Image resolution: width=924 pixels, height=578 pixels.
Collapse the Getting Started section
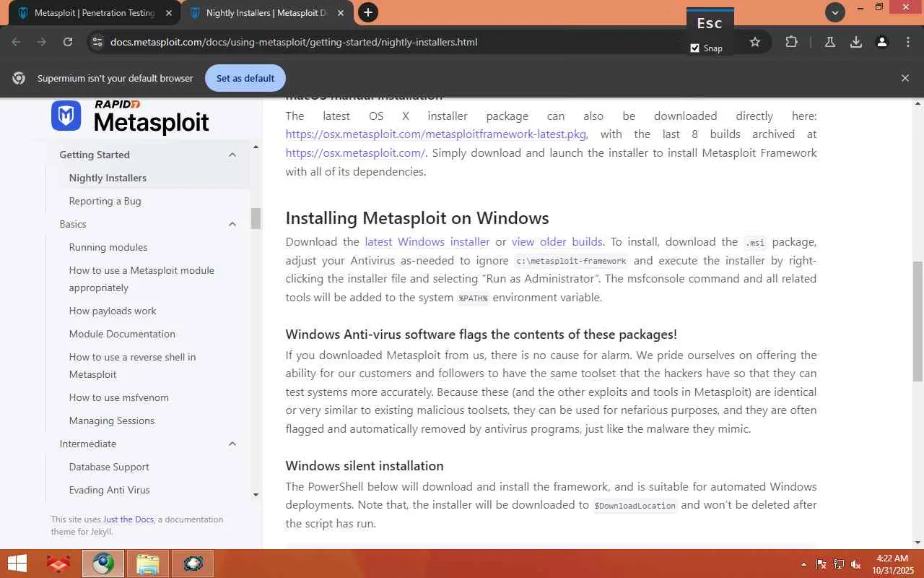232,155
